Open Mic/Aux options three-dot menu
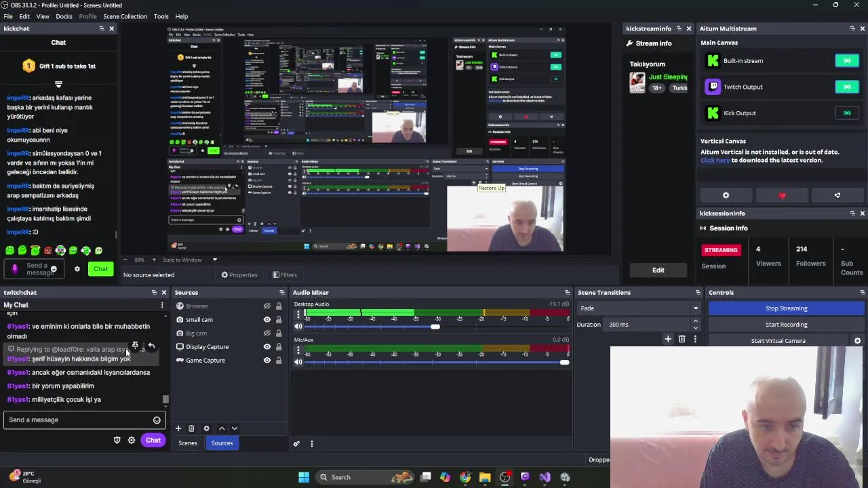The image size is (868, 488). coord(298,350)
